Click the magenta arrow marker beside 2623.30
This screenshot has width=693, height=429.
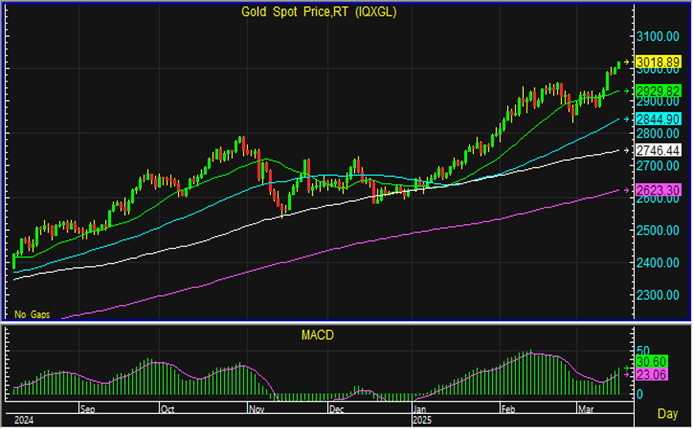pos(627,190)
